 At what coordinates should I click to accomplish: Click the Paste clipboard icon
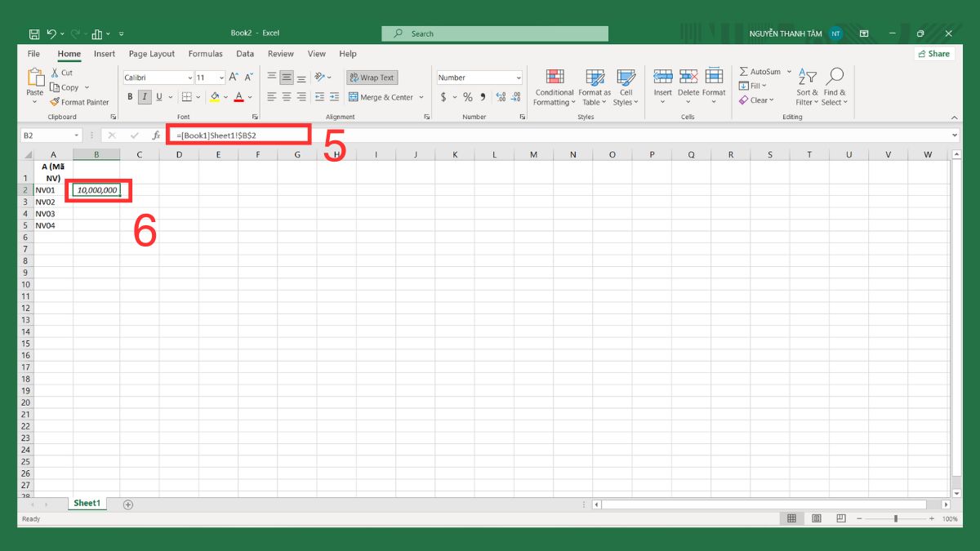[36, 78]
